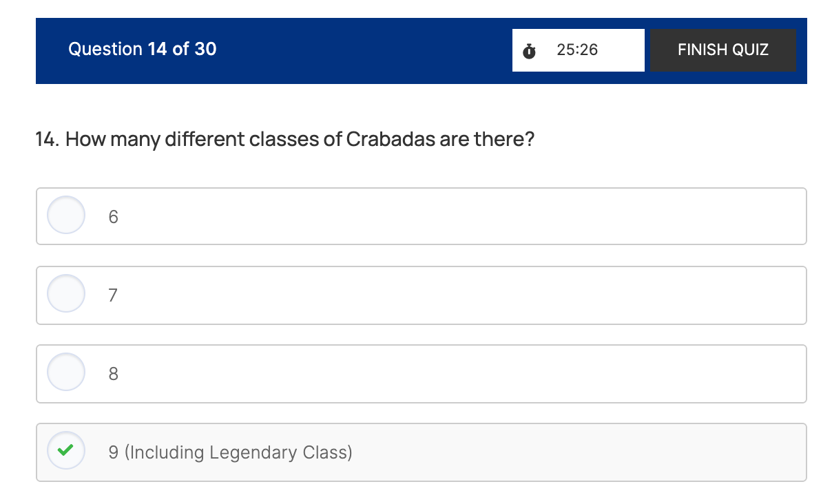Click the 25:26 countdown timer display

pos(577,50)
